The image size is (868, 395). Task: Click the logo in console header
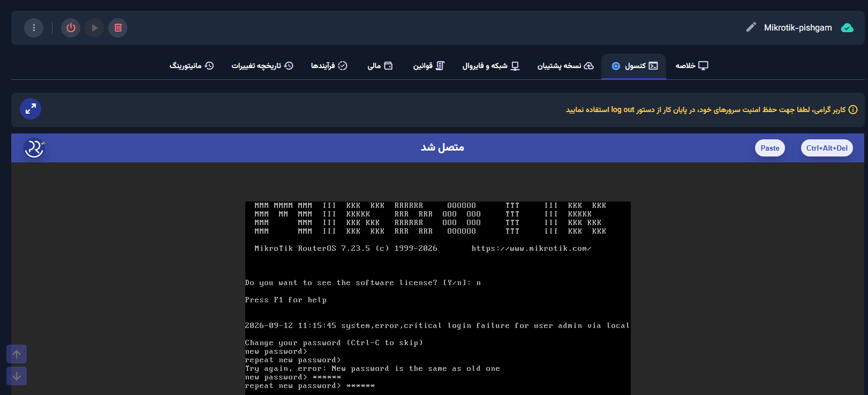(x=34, y=148)
